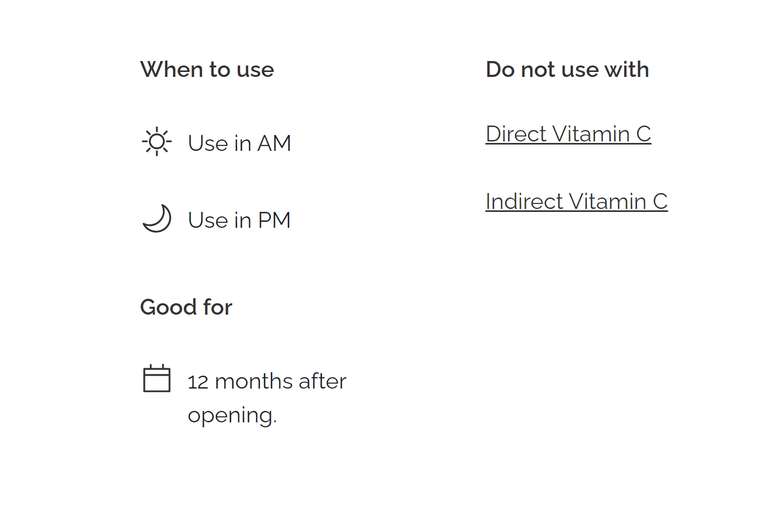
Task: Click 'AM' in the morning usage text
Action: (x=274, y=143)
